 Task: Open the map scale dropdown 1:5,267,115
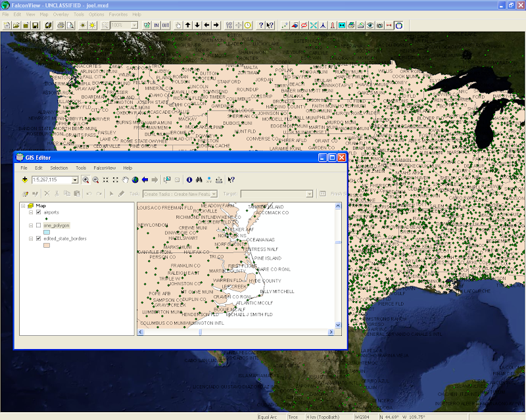75,180
